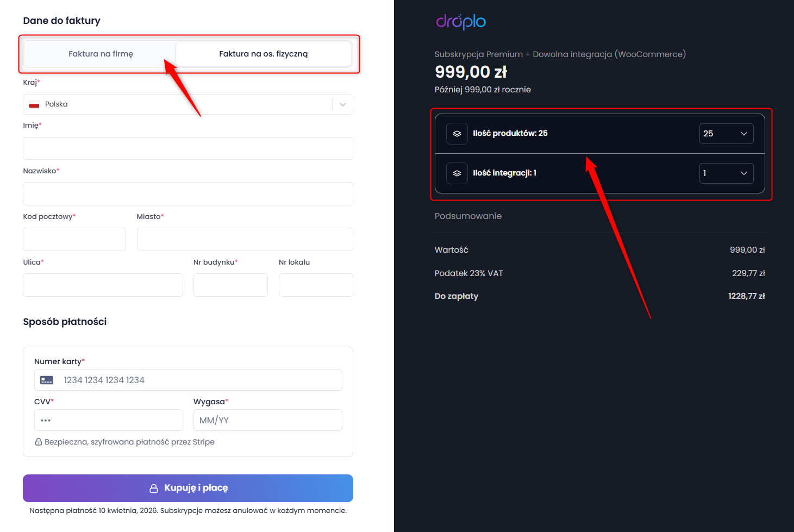
Task: Click the Miasto input field
Action: pyautogui.click(x=245, y=240)
